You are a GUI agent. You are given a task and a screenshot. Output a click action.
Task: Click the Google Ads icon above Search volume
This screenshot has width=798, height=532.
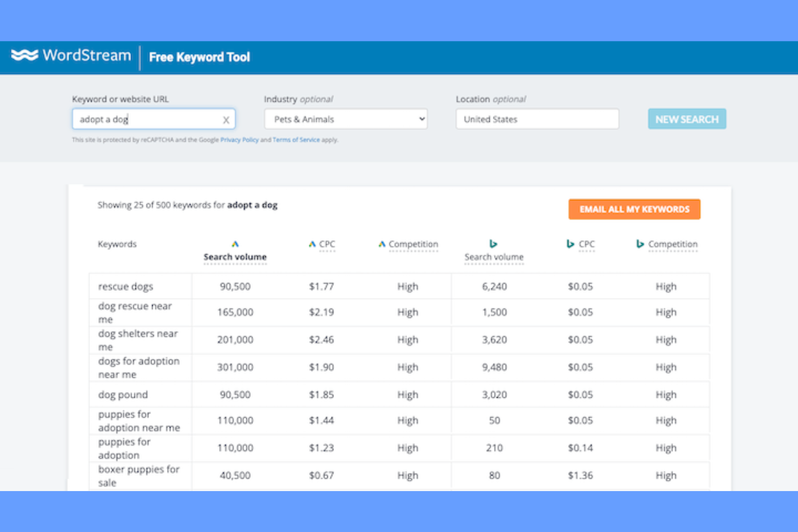pos(235,244)
